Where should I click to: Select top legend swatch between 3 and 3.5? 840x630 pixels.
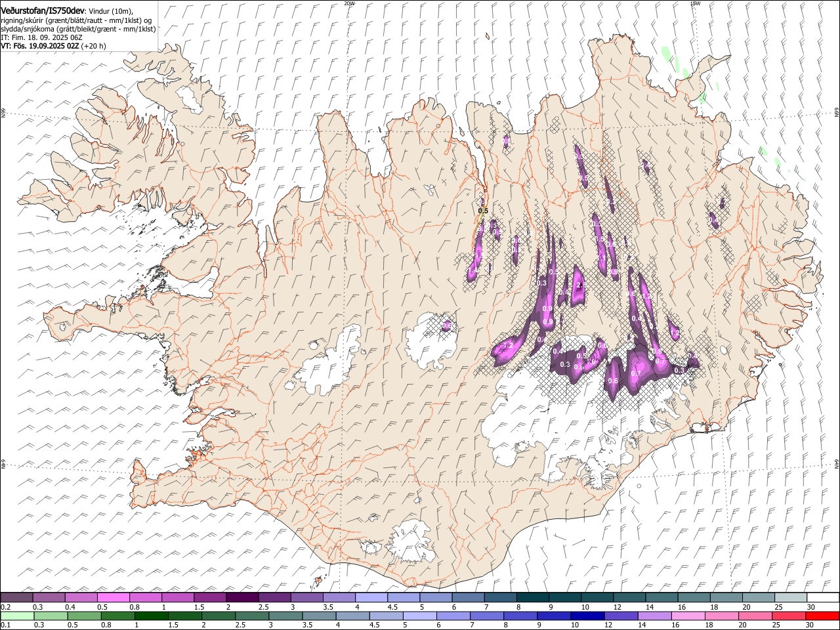[x=306, y=597]
